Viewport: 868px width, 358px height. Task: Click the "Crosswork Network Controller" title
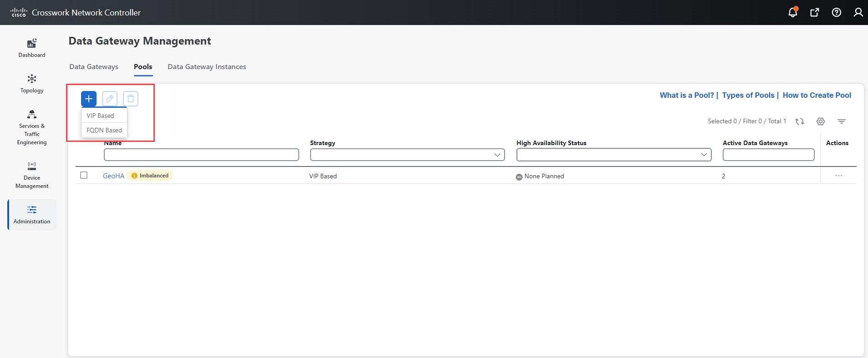pos(86,13)
